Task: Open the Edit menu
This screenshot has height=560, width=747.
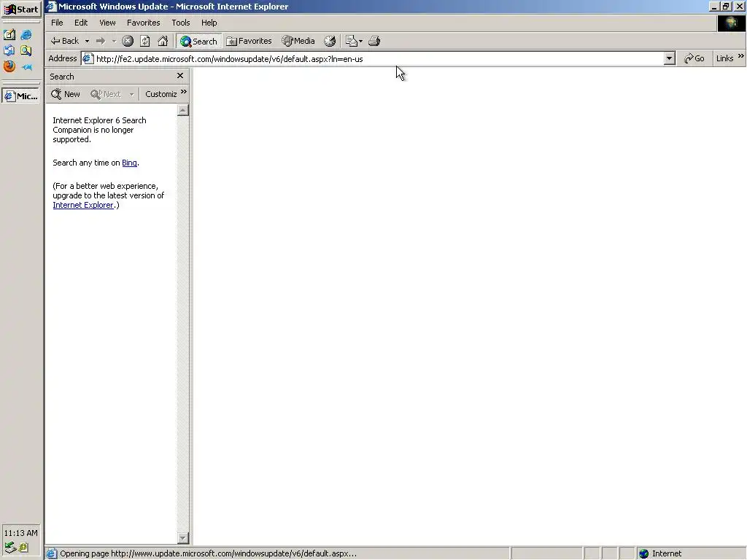Action: tap(81, 23)
